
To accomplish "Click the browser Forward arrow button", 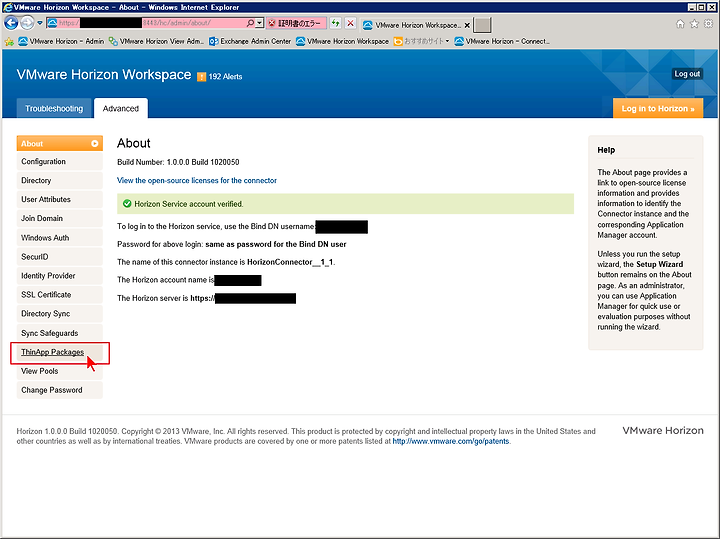I will [x=27, y=22].
